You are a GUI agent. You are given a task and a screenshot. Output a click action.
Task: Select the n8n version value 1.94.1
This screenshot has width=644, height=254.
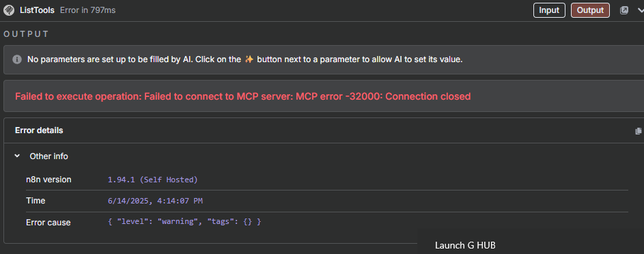click(x=153, y=180)
